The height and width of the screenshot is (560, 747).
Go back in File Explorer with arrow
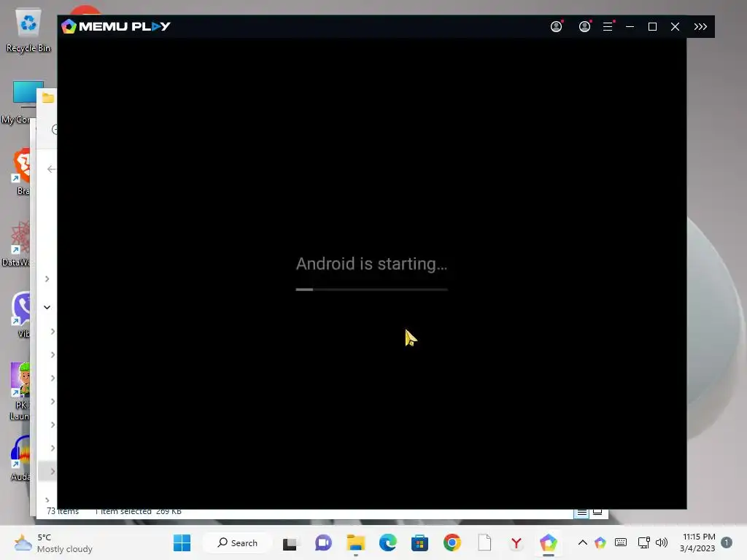point(51,169)
